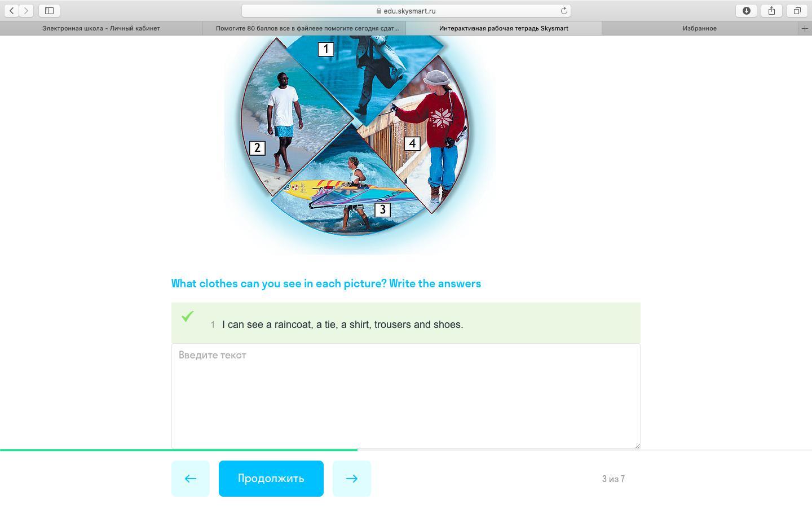The width and height of the screenshot is (812, 508).
Task: Show all tabs overview icon
Action: click(x=797, y=11)
